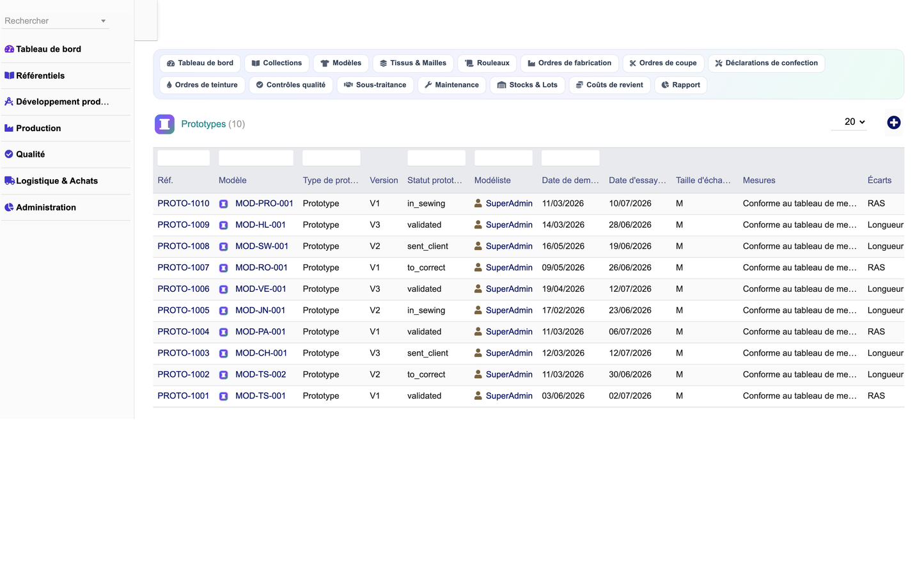
Task: Click the Type de prototype filter field
Action: click(331, 158)
